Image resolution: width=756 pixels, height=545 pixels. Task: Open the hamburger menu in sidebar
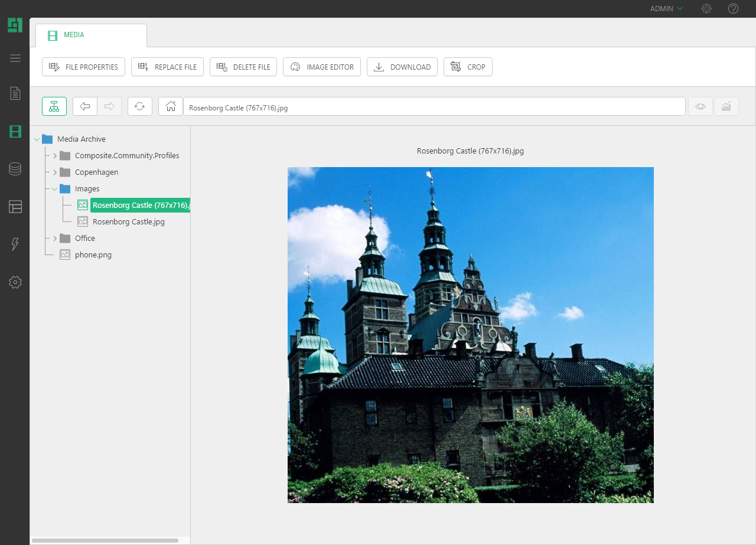pos(15,58)
